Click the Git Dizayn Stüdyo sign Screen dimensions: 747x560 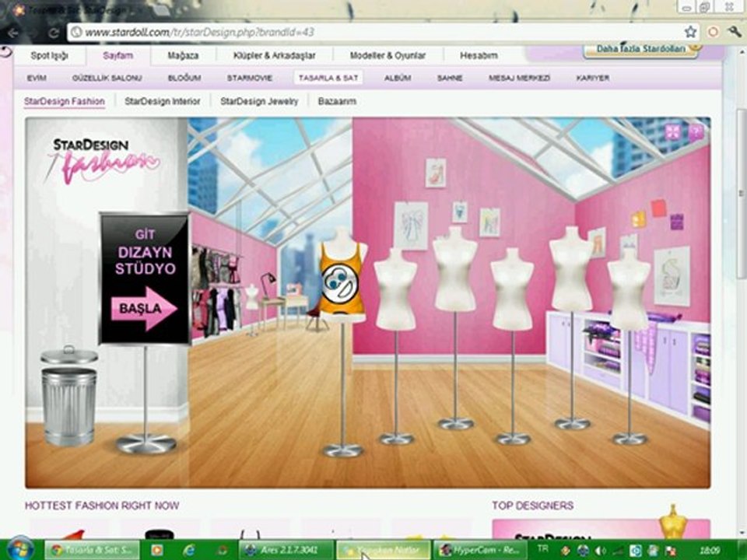145,278
